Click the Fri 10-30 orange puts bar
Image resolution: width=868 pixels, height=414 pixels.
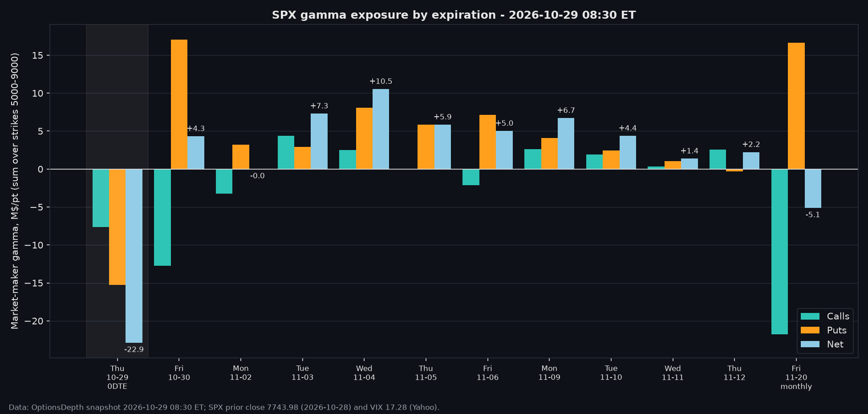[x=179, y=105]
